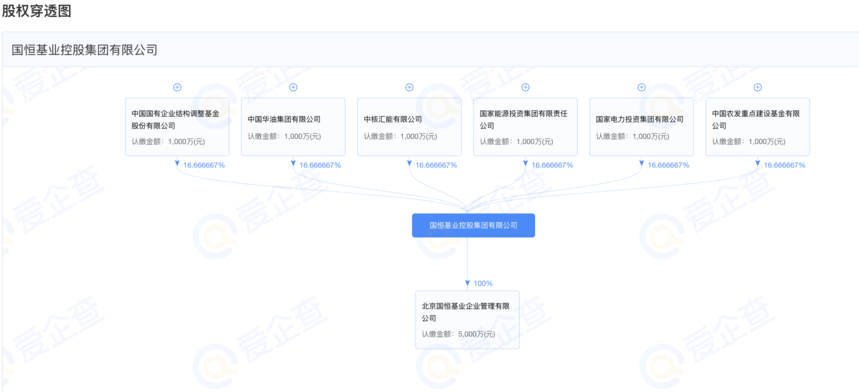The image size is (859, 392).
Task: Click 认缴金额 1,000万(元) in 国家电力投资 card
Action: 632,136
